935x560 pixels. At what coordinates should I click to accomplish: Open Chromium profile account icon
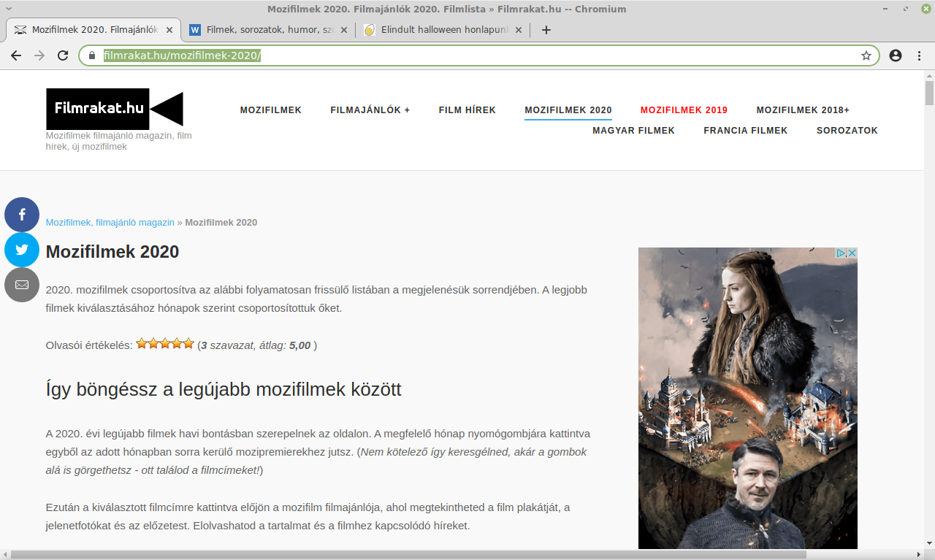click(896, 55)
